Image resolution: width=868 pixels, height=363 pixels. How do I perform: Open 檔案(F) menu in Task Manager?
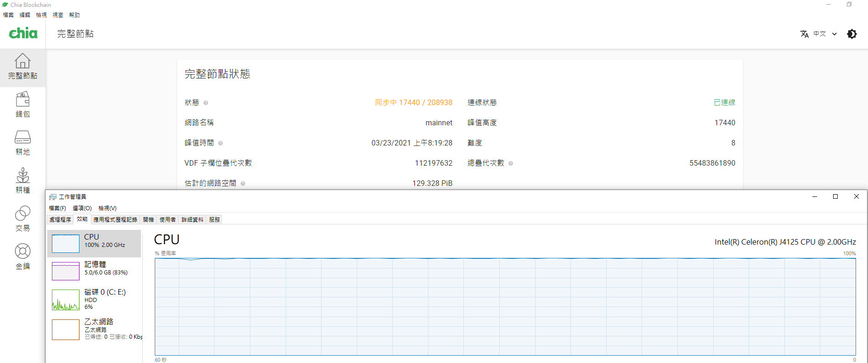[x=57, y=208]
